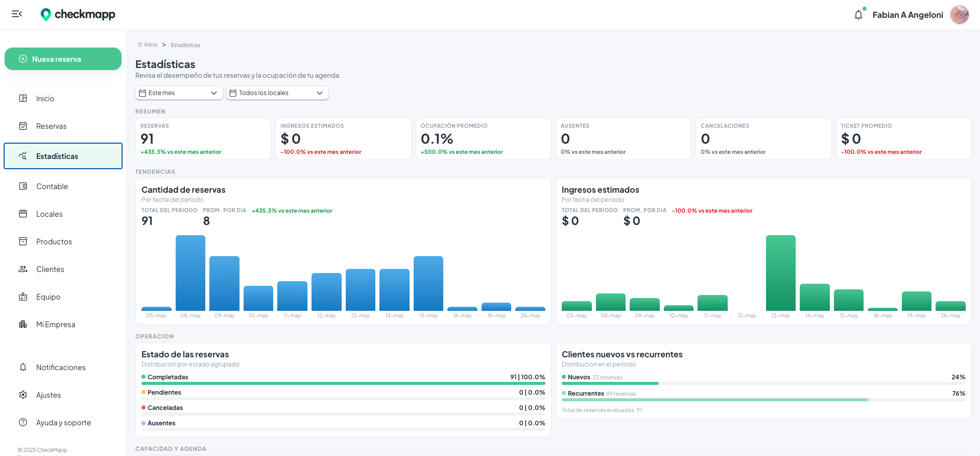Click the Inicio sidebar icon
This screenshot has height=456, width=980.
pos(23,98)
